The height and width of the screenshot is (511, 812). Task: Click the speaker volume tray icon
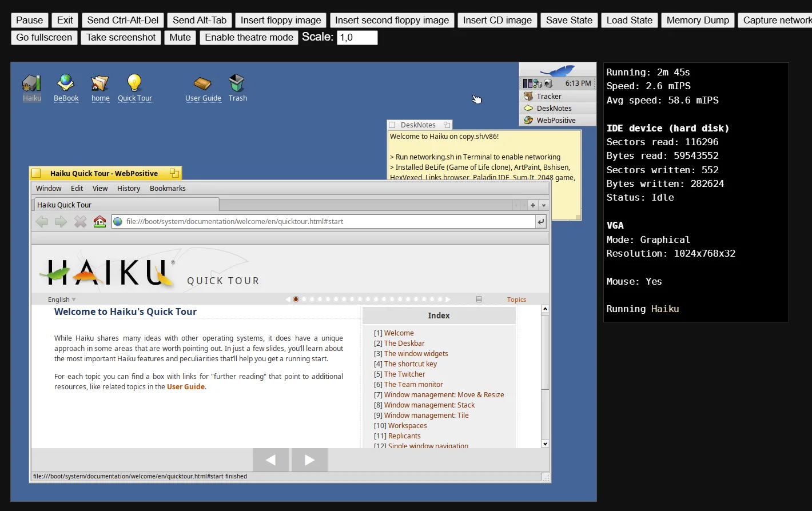548,83
